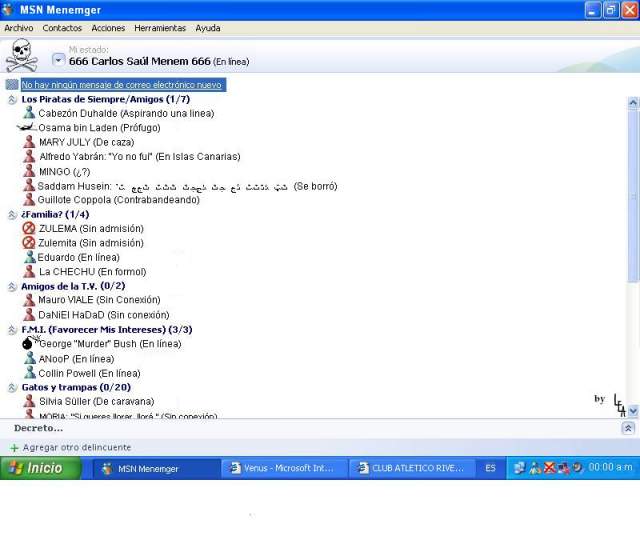Click the blocked icon beside ZULEMA
The image size is (640, 556).
click(x=29, y=228)
